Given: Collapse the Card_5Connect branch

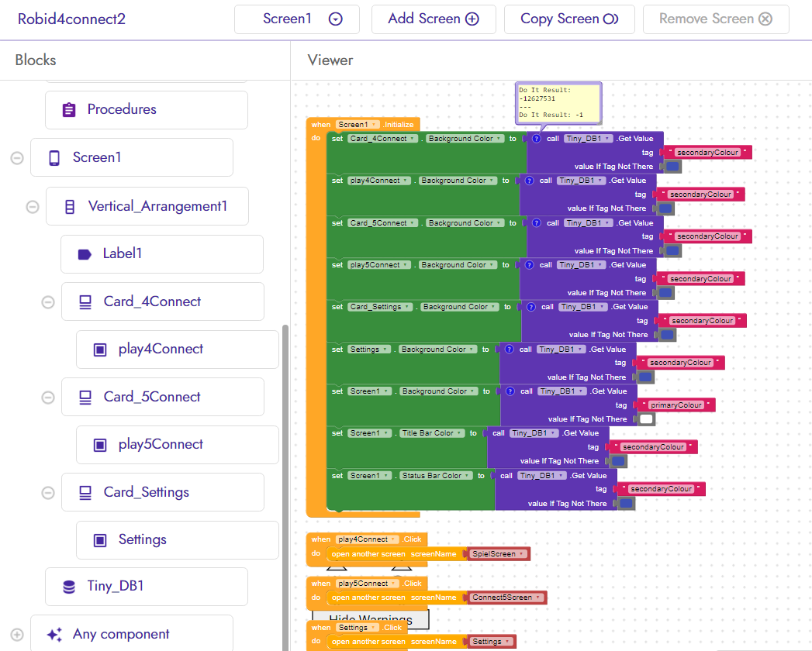Looking at the screenshot, I should tap(47, 397).
